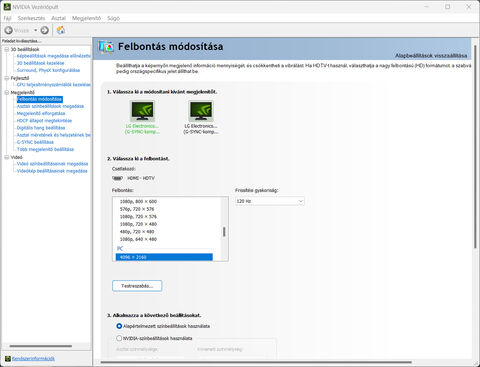480x367 pixels.
Task: Open Asztal méretének és helyzetének tree item
Action: [x=54, y=135]
